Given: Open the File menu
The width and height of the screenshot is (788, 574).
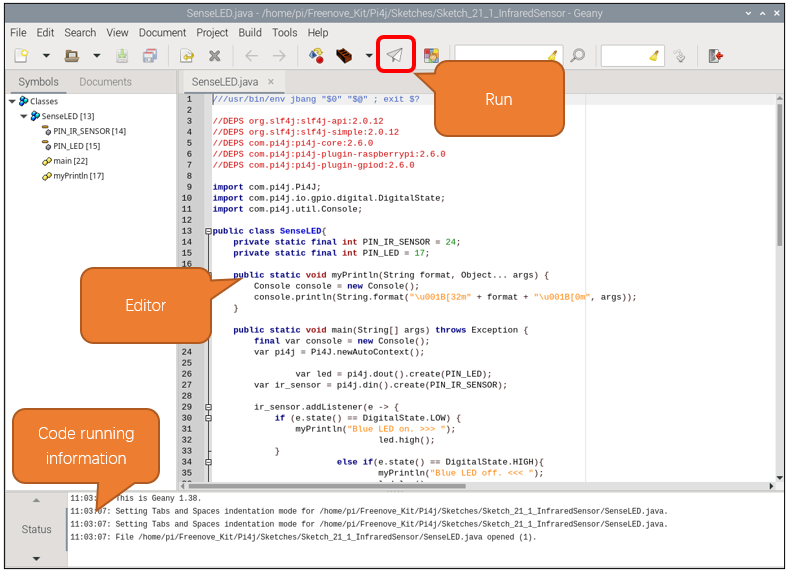Looking at the screenshot, I should [18, 33].
